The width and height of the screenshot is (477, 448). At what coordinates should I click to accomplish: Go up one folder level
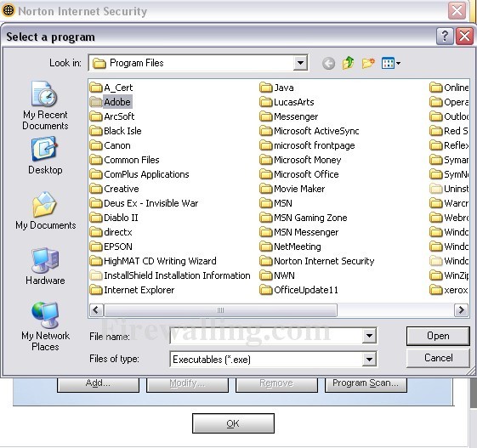348,63
